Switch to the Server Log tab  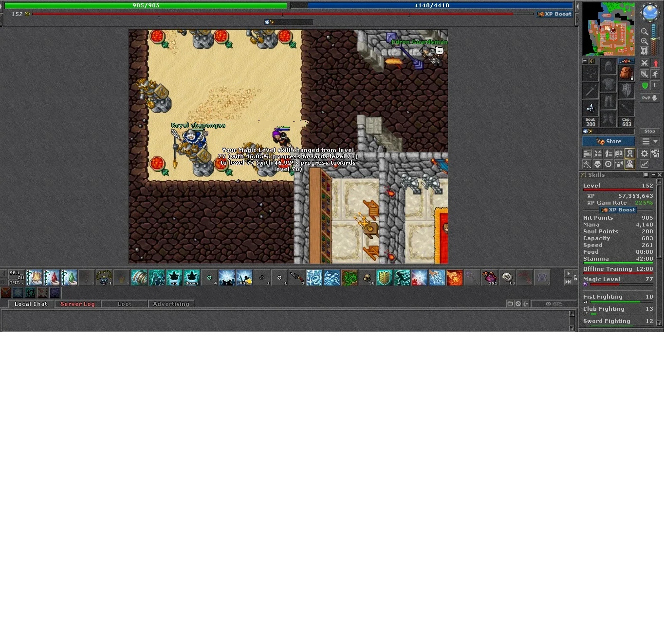click(x=77, y=304)
